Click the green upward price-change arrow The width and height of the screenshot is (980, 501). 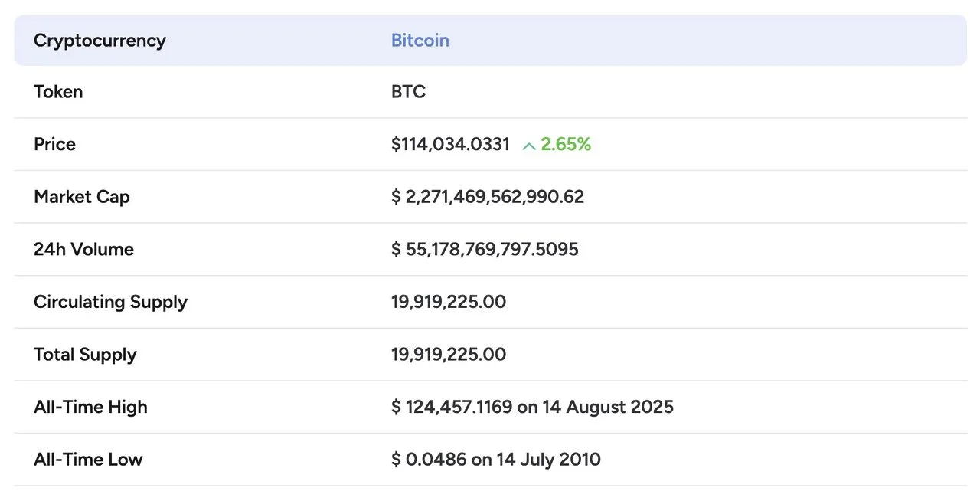point(528,146)
